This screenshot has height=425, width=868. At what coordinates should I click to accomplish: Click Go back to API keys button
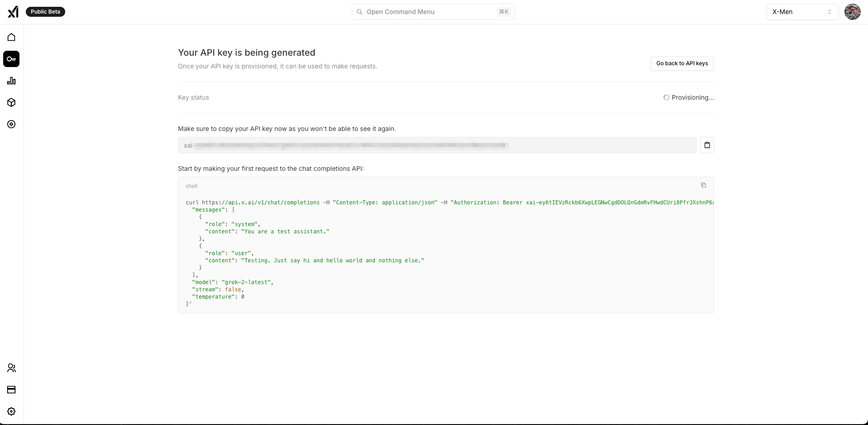point(682,63)
